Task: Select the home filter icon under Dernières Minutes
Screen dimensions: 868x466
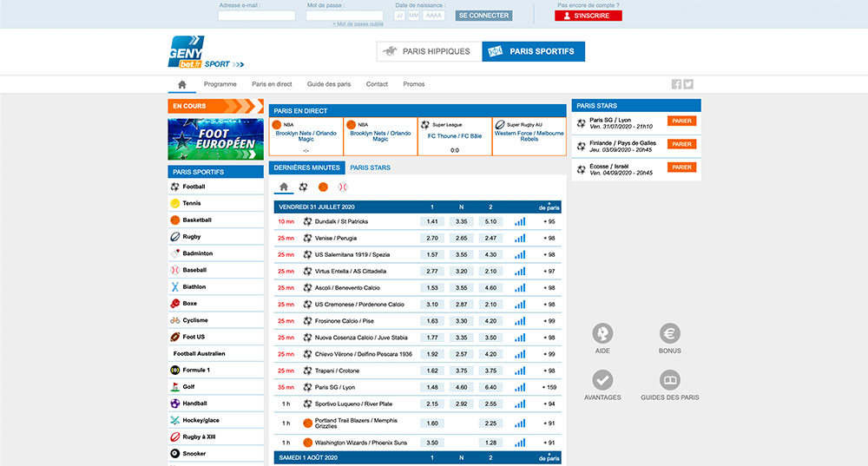Action: pyautogui.click(x=284, y=187)
